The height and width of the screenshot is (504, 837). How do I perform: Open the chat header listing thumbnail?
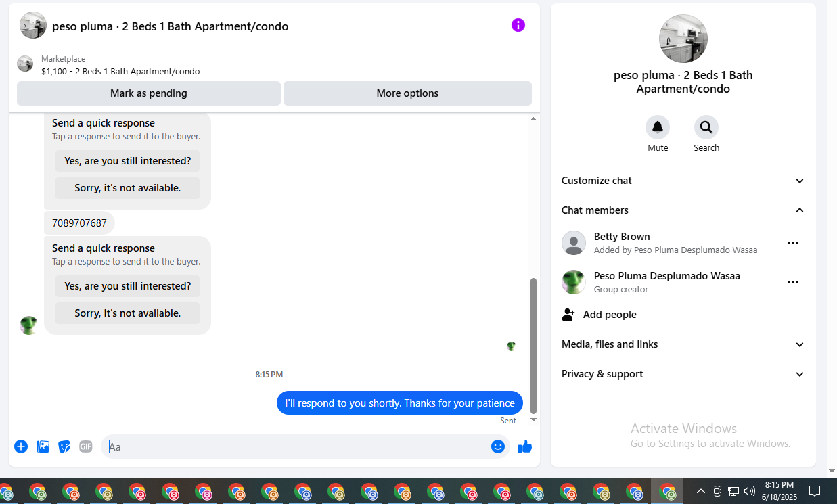(33, 26)
